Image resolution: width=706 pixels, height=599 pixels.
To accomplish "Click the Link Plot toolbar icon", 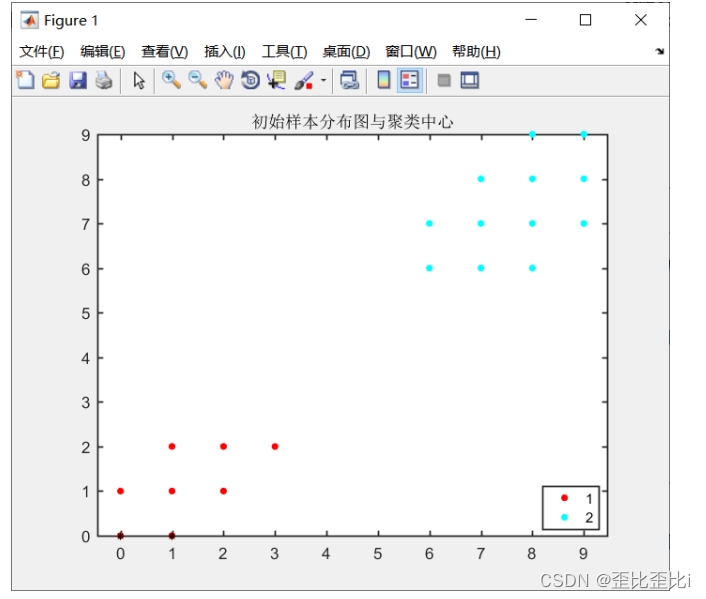I will (x=349, y=80).
